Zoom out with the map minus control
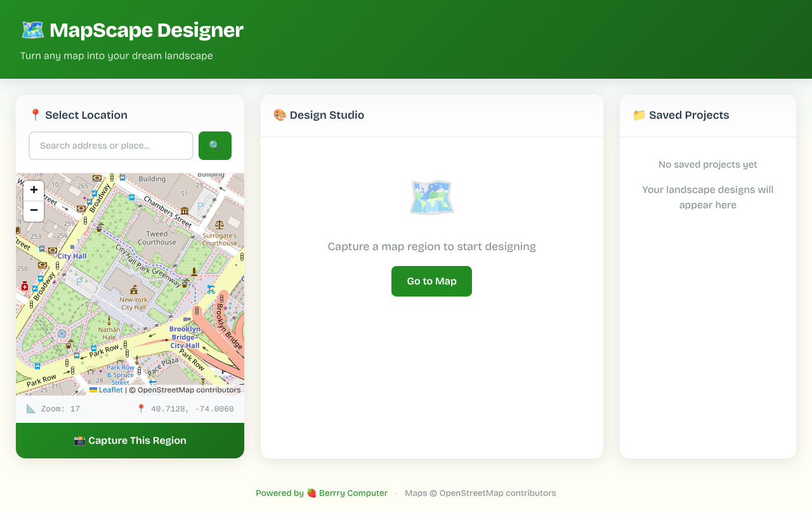Screen dimensions: 812x513 point(33,210)
